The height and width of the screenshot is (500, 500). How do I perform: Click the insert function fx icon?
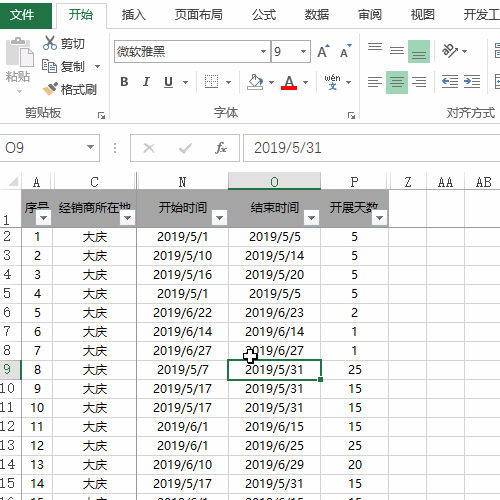[x=221, y=148]
